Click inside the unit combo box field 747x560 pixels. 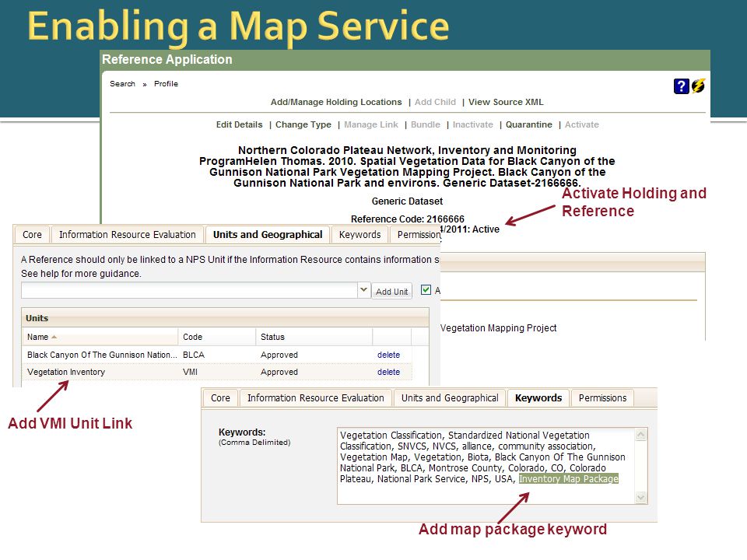pos(189,290)
